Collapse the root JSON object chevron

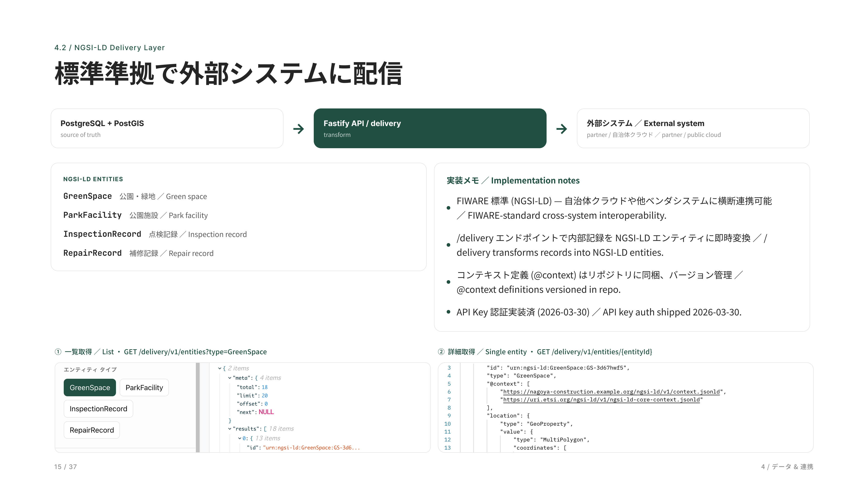pos(220,368)
